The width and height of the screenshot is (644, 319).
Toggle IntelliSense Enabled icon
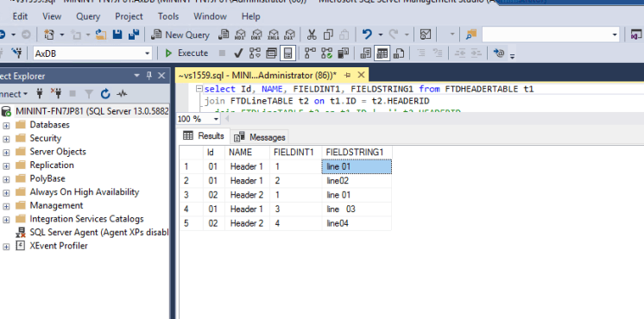[287, 53]
